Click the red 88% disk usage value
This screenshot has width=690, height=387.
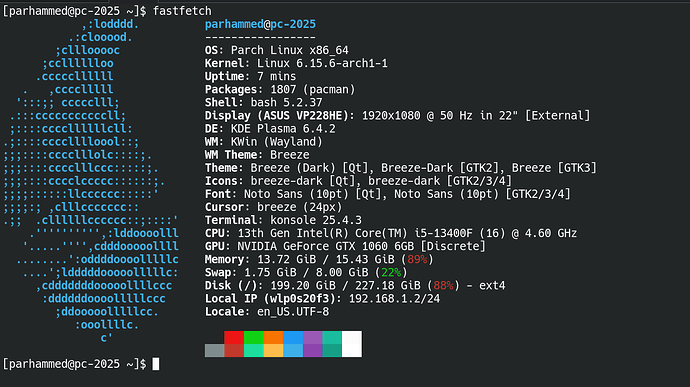coord(443,286)
